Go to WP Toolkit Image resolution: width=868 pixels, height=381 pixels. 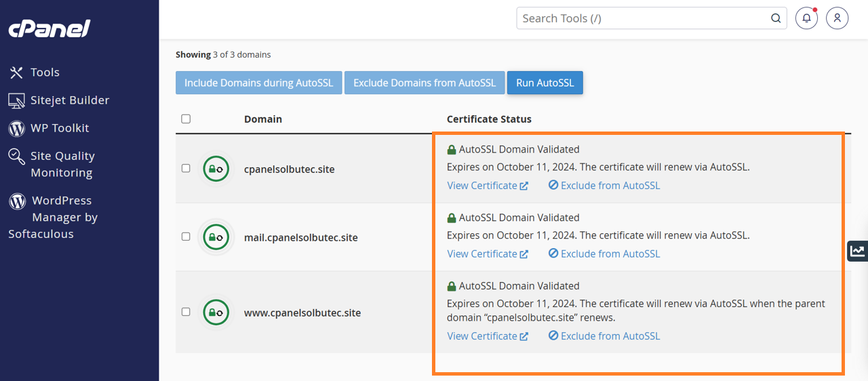tap(60, 128)
